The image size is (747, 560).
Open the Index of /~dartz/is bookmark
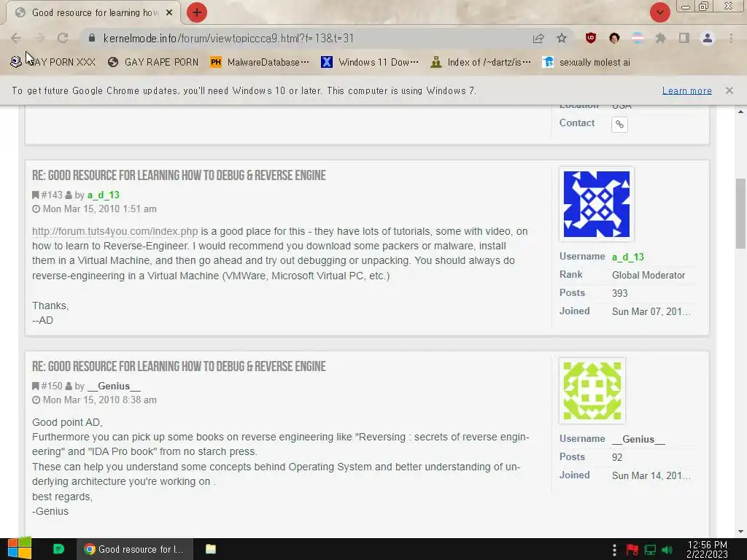pyautogui.click(x=481, y=63)
